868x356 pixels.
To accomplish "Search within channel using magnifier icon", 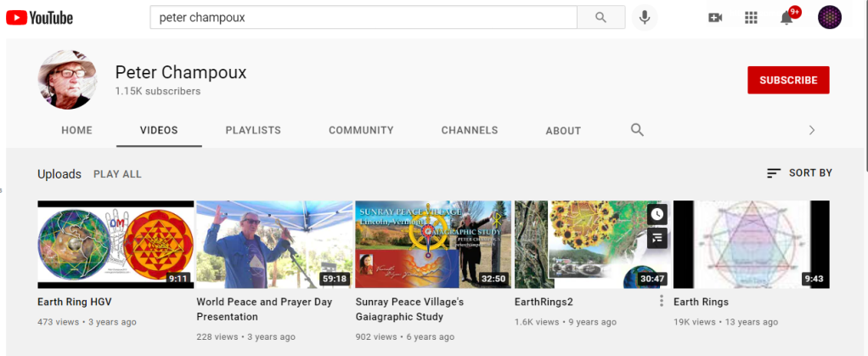I will coord(637,130).
